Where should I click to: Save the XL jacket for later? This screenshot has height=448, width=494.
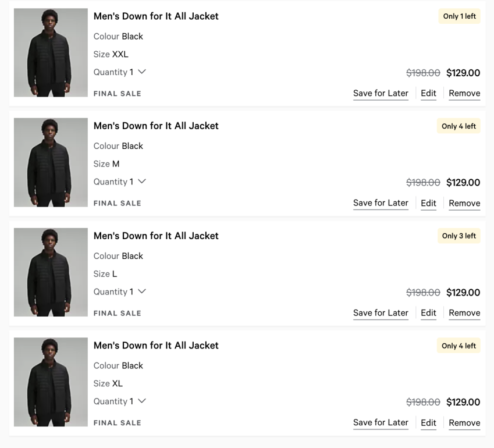pos(381,422)
